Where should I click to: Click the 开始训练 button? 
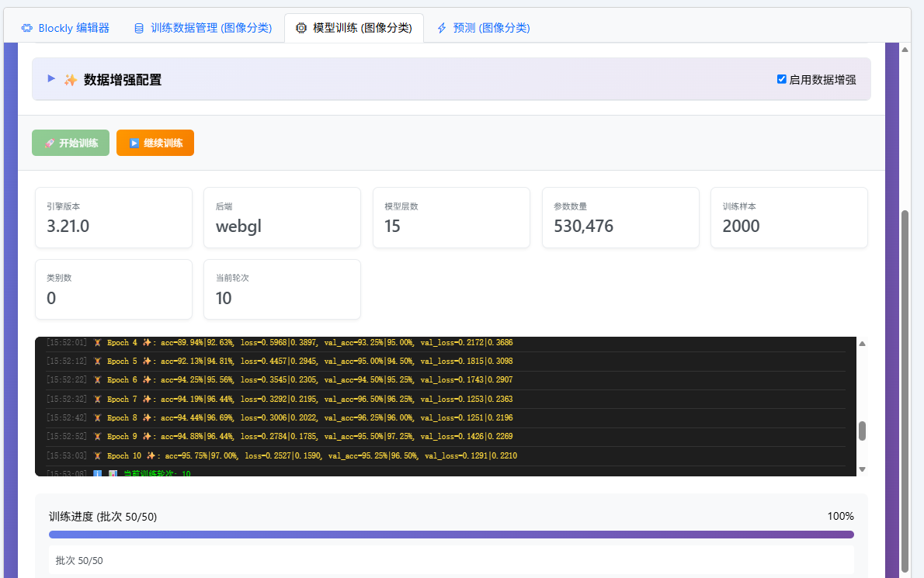tap(71, 143)
